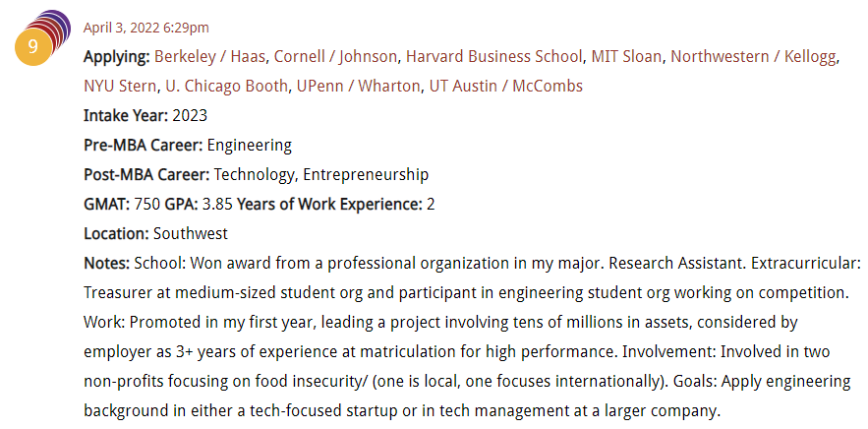Open the UPenn / Wharton link
The height and width of the screenshot is (429, 868).
click(x=357, y=86)
